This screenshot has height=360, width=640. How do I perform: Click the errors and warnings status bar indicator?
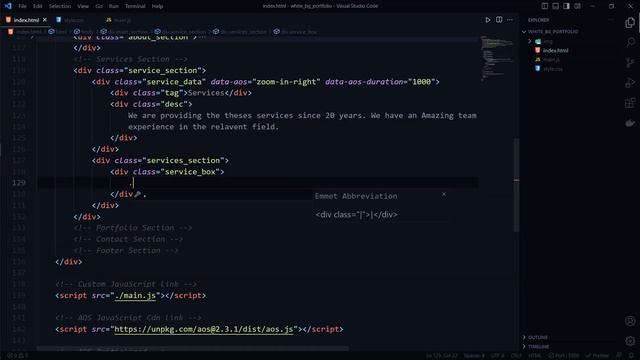[x=18, y=356]
